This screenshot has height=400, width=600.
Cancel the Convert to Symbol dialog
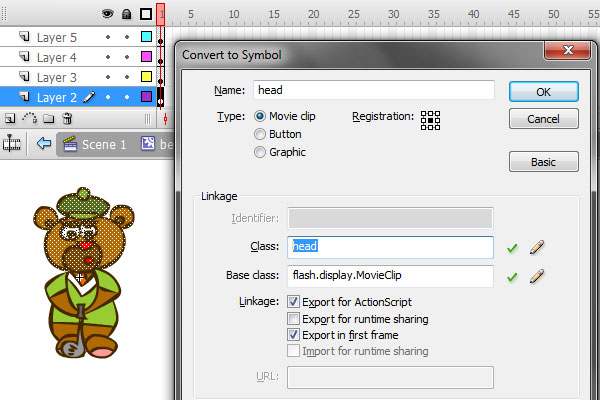point(543,119)
